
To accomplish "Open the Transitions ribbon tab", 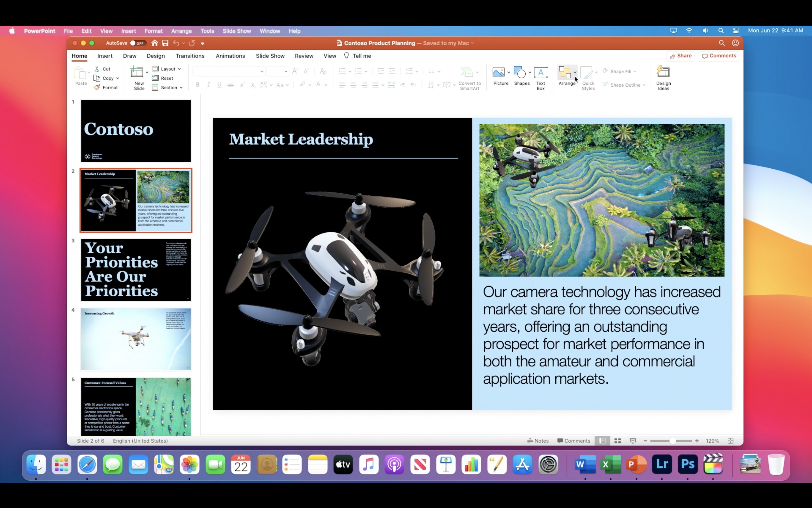I will (x=190, y=56).
